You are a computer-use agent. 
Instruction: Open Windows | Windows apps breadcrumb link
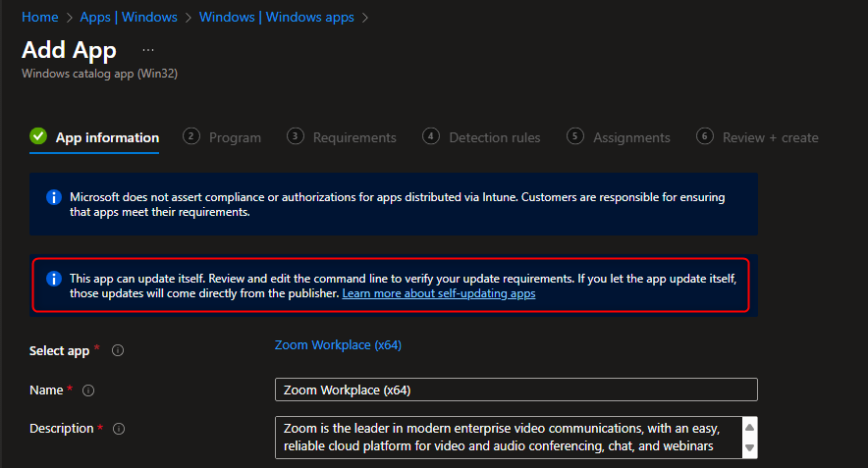276,17
